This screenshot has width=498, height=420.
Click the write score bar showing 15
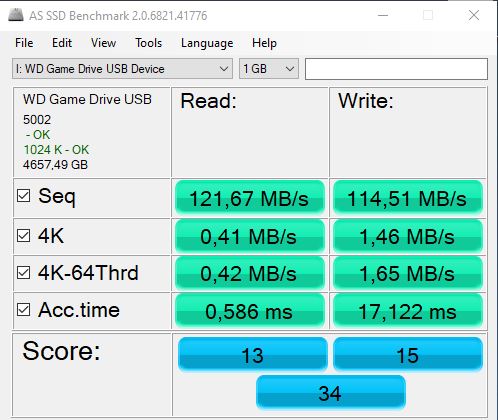click(408, 355)
